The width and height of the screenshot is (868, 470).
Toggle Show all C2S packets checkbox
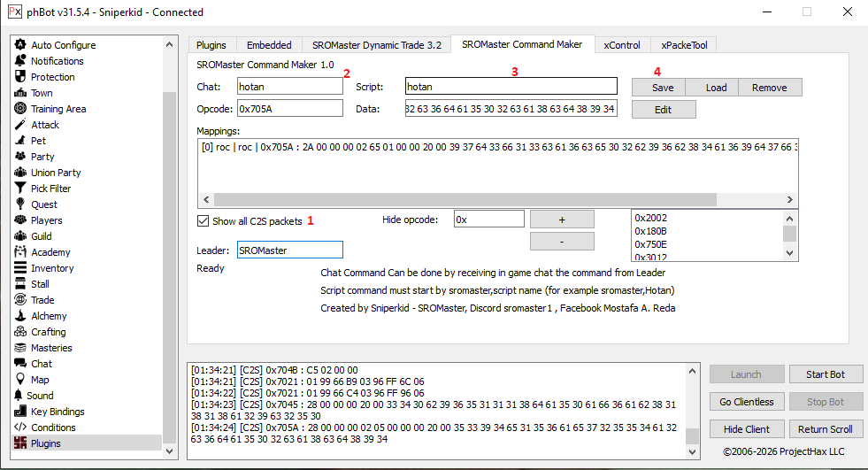point(204,220)
